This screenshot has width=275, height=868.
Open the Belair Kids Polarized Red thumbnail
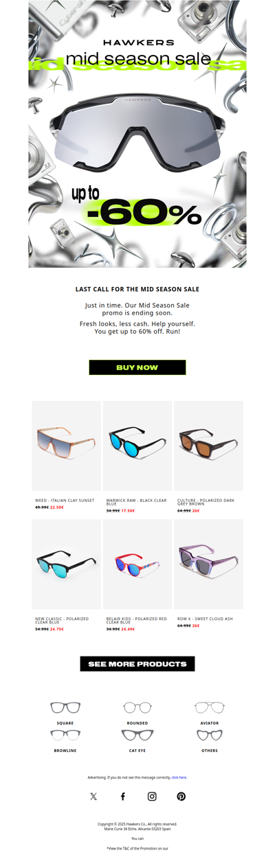[x=137, y=564]
